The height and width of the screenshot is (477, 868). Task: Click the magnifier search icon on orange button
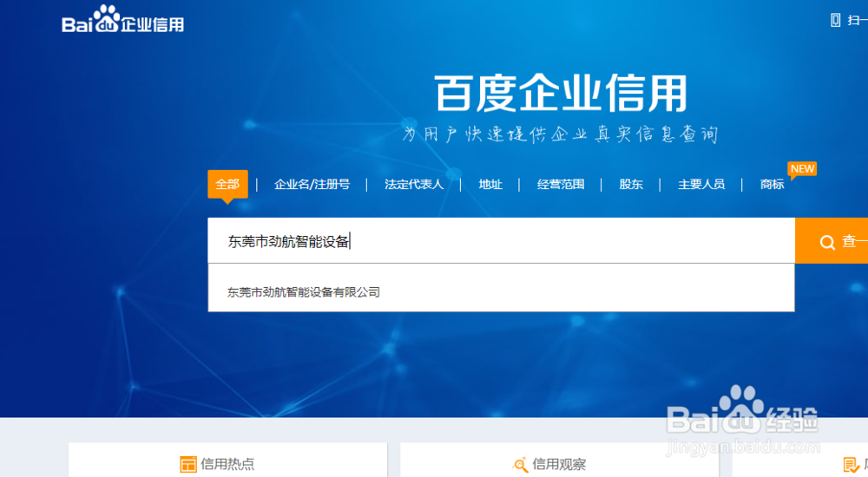click(x=827, y=242)
